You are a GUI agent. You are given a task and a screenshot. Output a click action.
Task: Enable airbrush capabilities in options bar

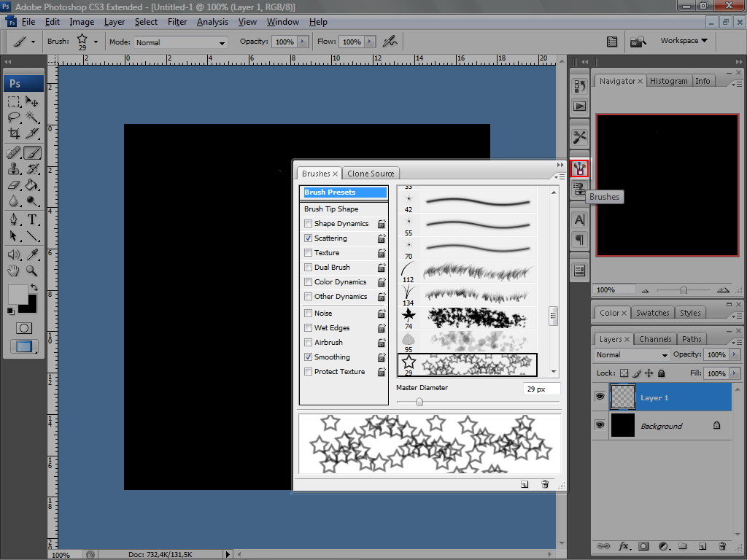point(391,42)
